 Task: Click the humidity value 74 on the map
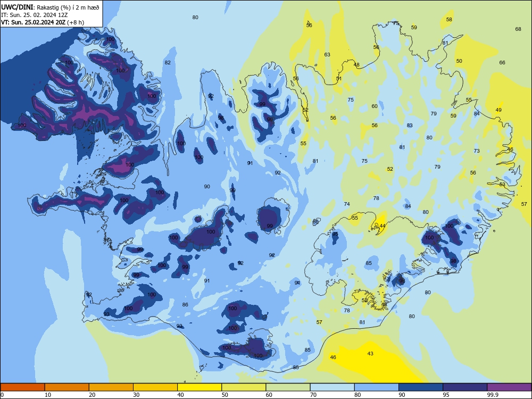click(x=347, y=204)
